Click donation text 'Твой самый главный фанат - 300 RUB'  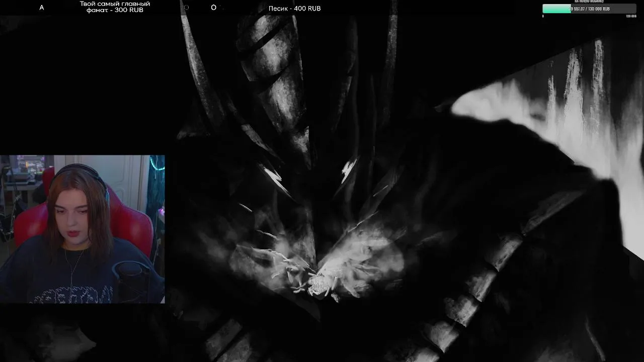pyautogui.click(x=115, y=7)
